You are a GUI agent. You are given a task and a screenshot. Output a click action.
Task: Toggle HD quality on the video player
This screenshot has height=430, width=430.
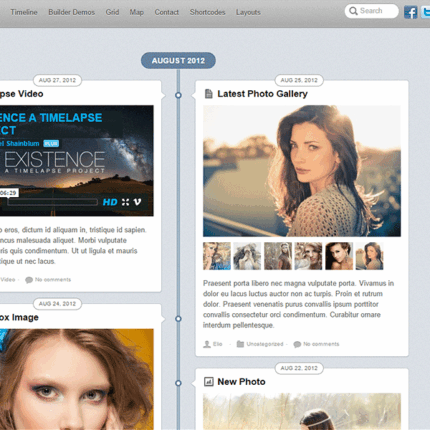(x=110, y=202)
